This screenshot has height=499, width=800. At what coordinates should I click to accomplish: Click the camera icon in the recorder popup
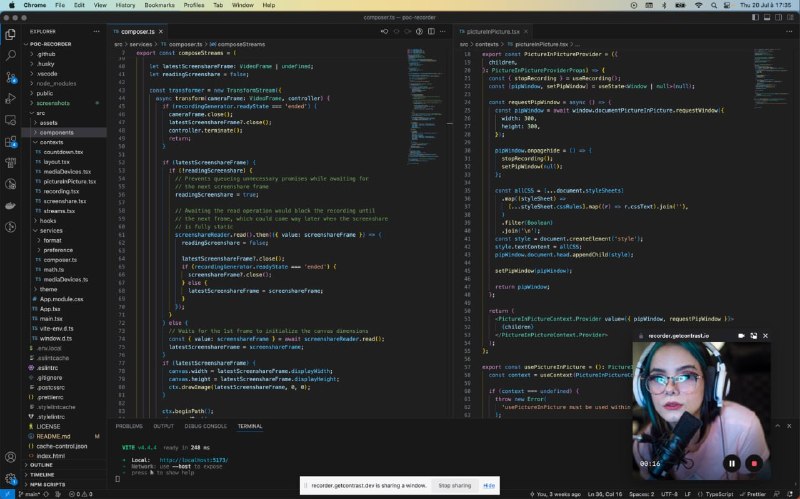click(x=741, y=336)
